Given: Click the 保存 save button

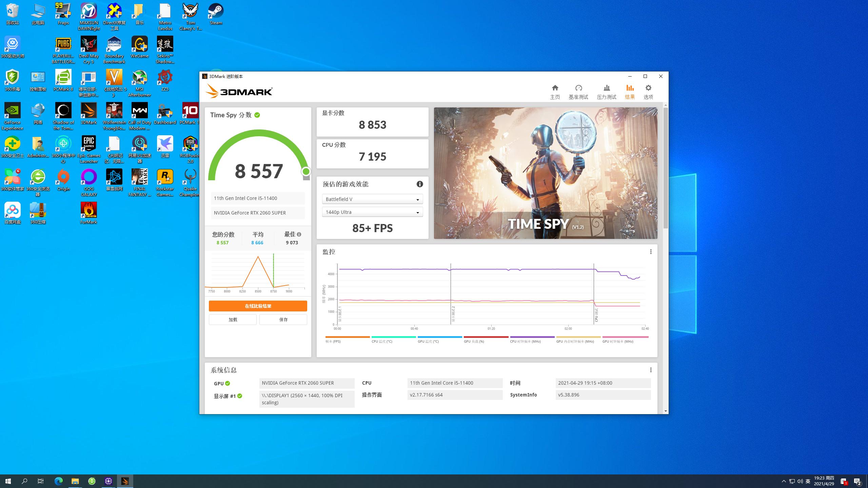Looking at the screenshot, I should [283, 319].
